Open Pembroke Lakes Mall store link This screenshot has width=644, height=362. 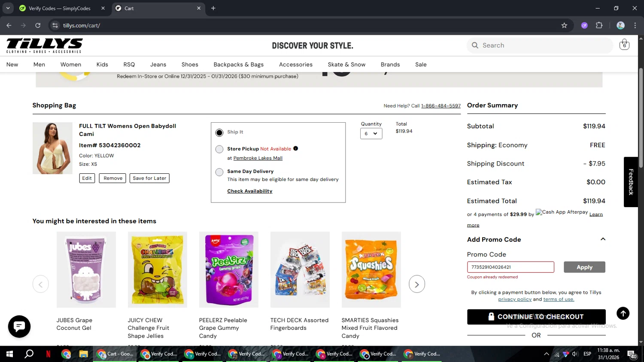(258, 158)
